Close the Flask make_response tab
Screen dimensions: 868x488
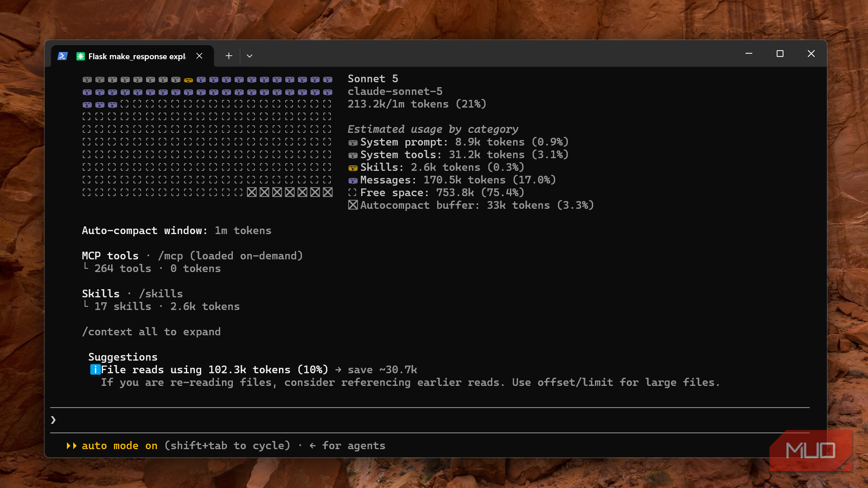[x=199, y=56]
